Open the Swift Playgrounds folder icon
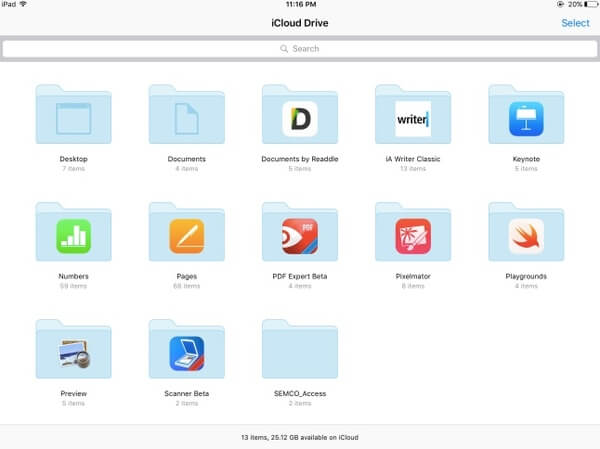This screenshot has width=600, height=449. pyautogui.click(x=526, y=232)
